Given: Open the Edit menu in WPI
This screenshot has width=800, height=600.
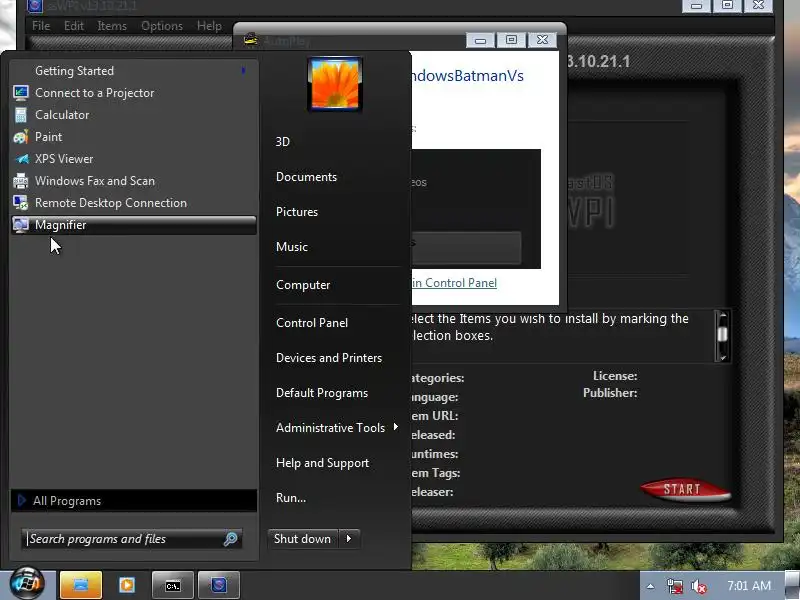Looking at the screenshot, I should [x=73, y=26].
